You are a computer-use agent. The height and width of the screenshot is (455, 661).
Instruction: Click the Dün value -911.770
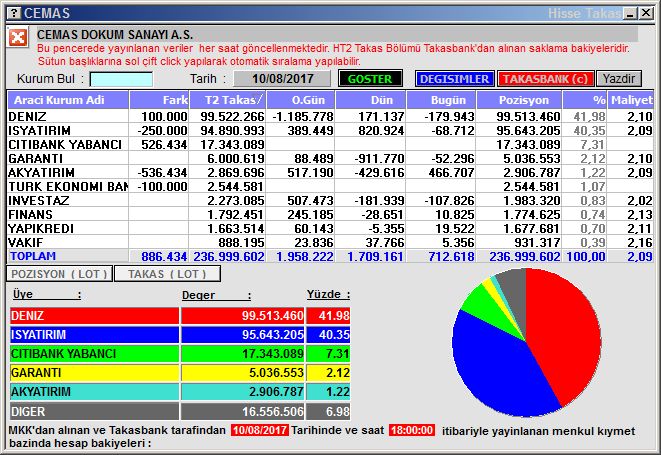click(x=379, y=158)
